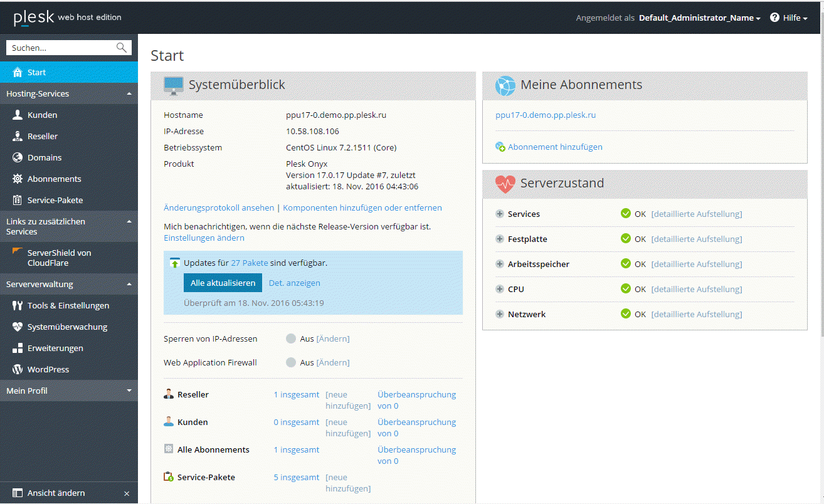The width and height of the screenshot is (824, 504).
Task: Click the 27 Pakete link
Action: [x=250, y=263]
